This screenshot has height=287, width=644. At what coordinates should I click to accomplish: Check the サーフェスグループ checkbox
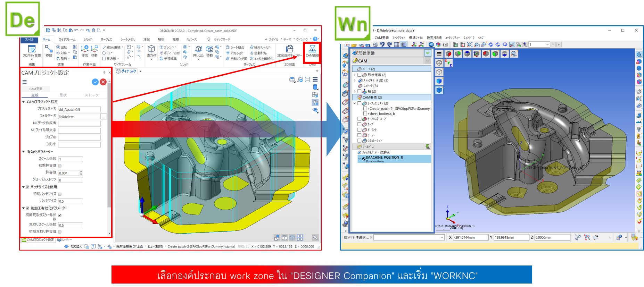click(360, 119)
